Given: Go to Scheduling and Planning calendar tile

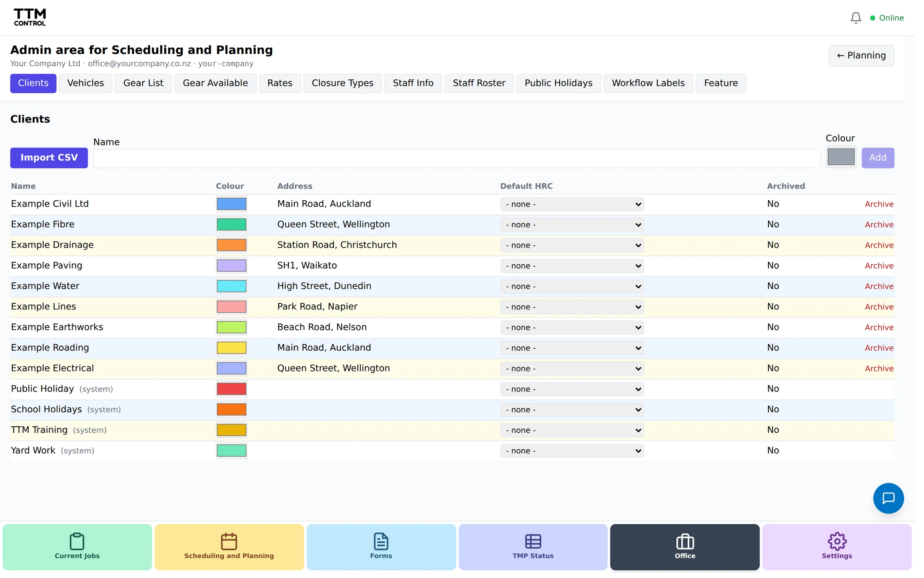Looking at the screenshot, I should tap(229, 547).
